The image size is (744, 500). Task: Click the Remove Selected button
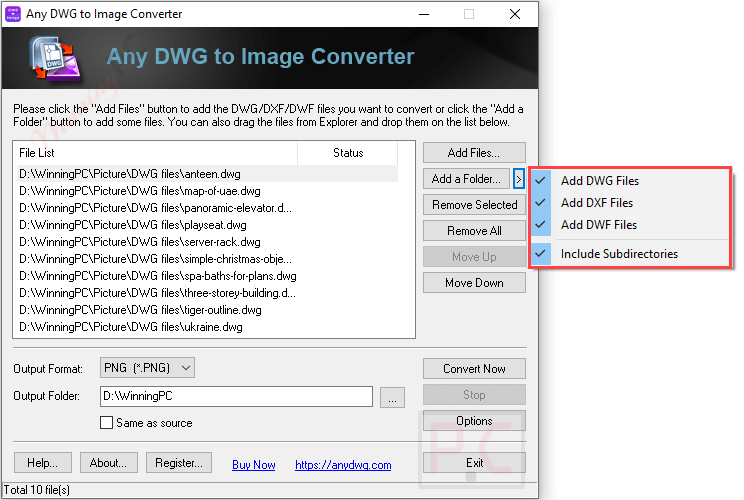[x=474, y=205]
